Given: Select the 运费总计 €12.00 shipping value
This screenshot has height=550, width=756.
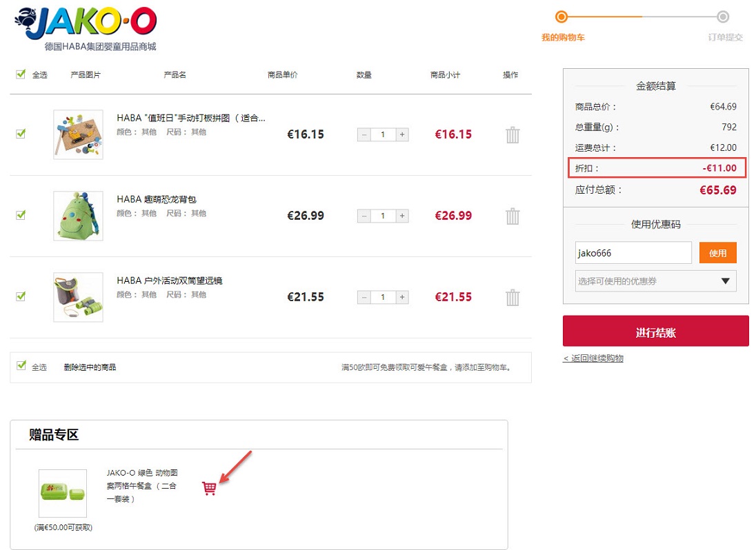Looking at the screenshot, I should click(x=723, y=147).
